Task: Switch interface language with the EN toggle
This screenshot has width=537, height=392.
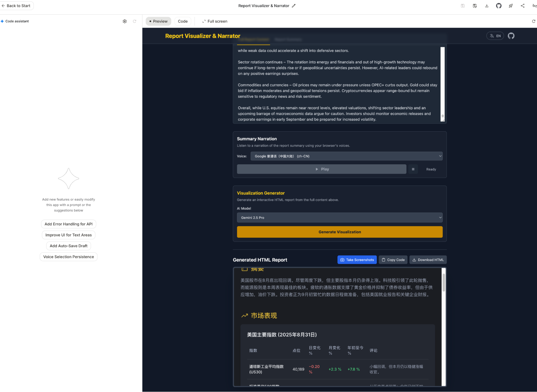Action: click(495, 36)
